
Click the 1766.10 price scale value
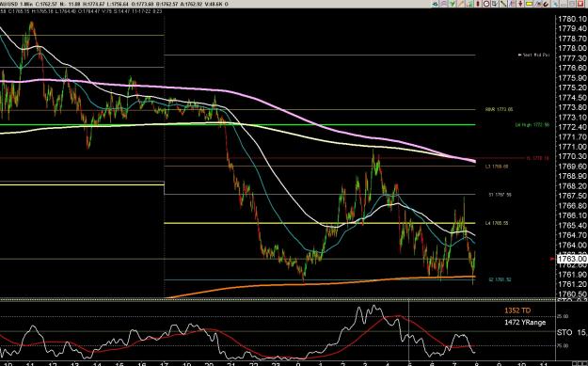pyautogui.click(x=572, y=215)
